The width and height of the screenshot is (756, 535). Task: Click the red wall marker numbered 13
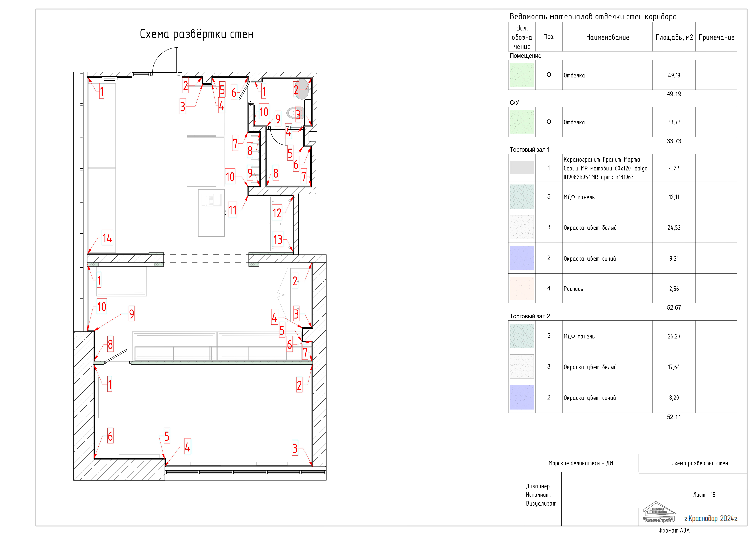278,239
